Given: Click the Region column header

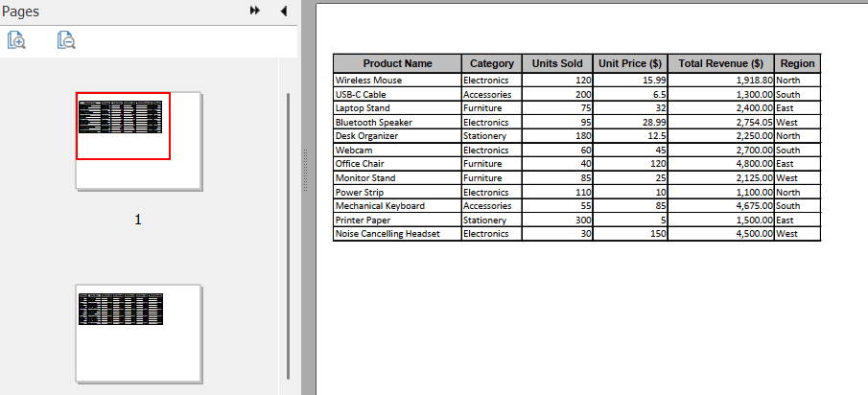Looking at the screenshot, I should point(798,63).
